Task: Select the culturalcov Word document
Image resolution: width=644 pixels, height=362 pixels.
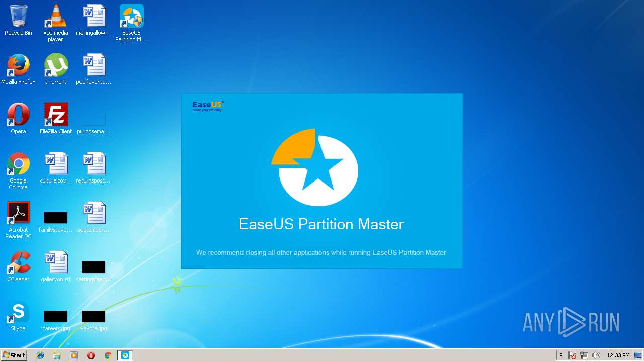Action: click(56, 168)
